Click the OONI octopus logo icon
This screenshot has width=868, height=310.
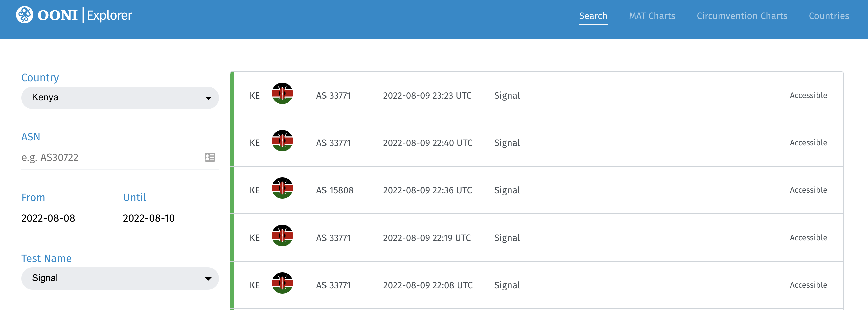[x=25, y=15]
